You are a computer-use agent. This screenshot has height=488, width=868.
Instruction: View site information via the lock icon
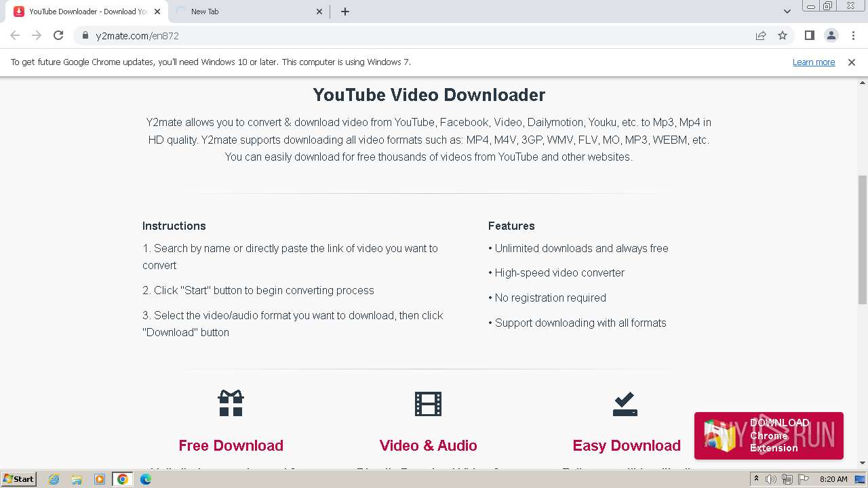(x=85, y=36)
